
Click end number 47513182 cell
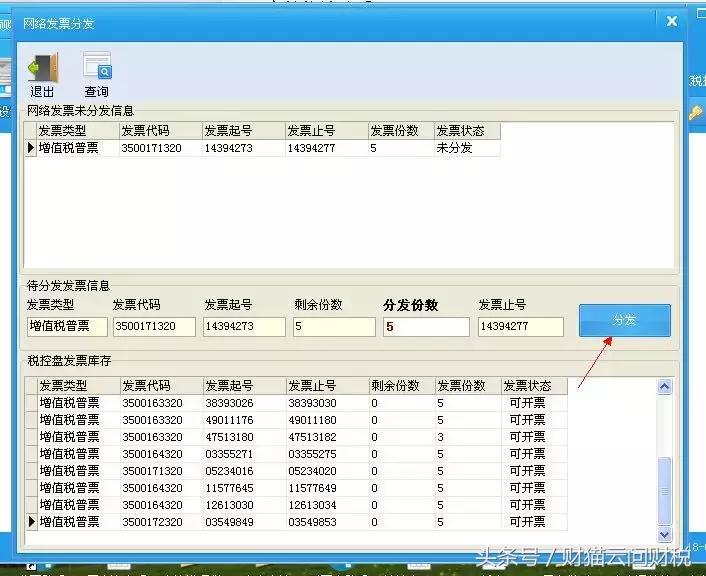tap(328, 437)
